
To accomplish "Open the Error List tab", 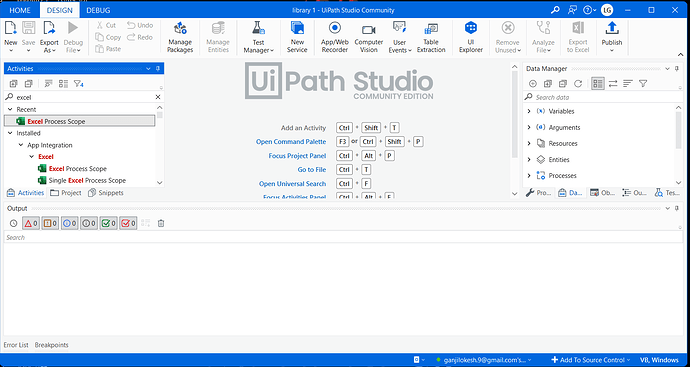I will pos(16,345).
